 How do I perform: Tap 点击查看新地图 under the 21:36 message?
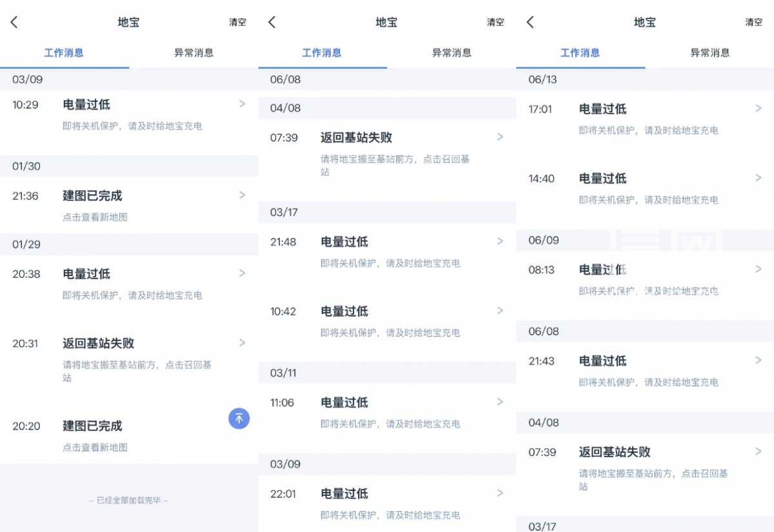95,217
